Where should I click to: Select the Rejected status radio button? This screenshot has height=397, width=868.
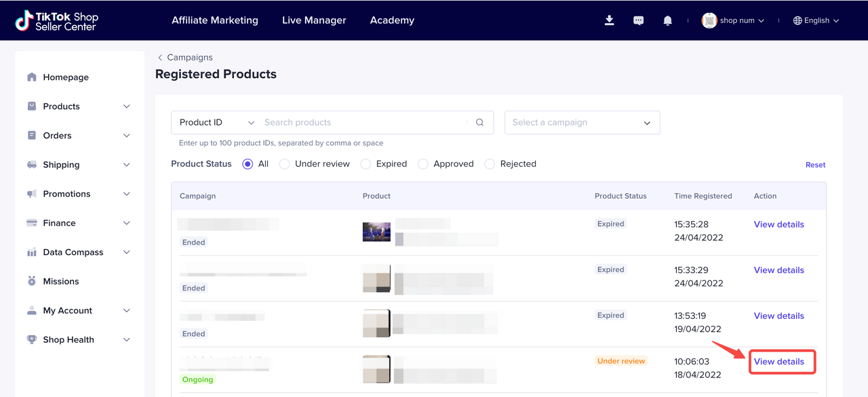(x=490, y=164)
